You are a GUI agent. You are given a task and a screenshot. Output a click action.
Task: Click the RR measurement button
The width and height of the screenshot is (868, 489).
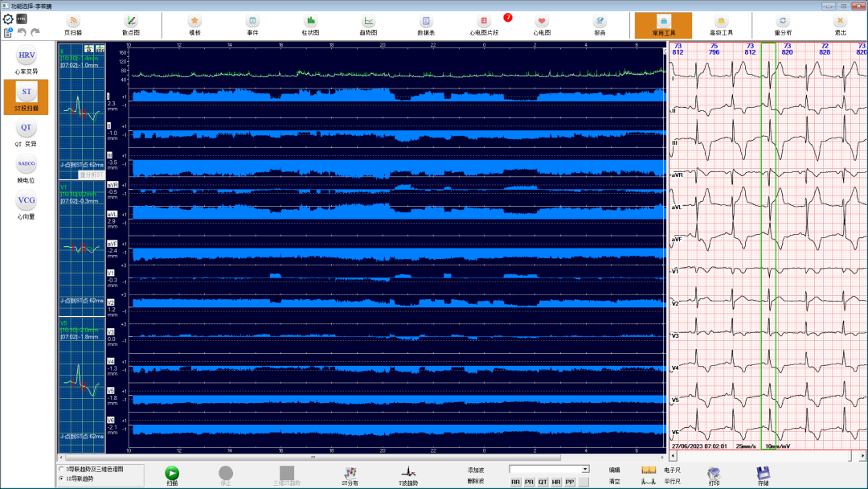516,482
